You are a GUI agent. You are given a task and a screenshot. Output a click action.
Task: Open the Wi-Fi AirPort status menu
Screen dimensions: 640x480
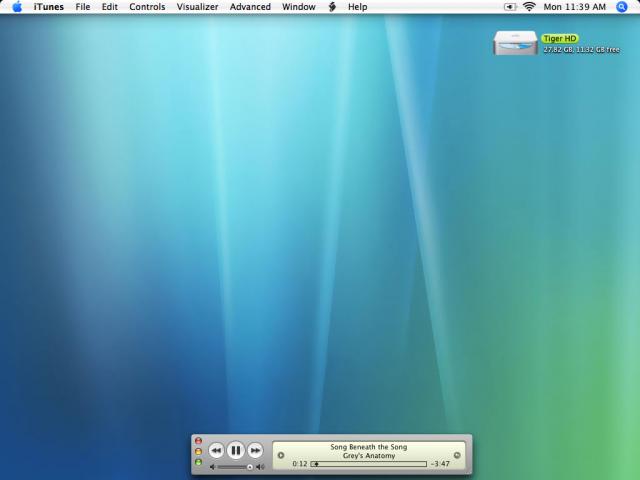529,7
